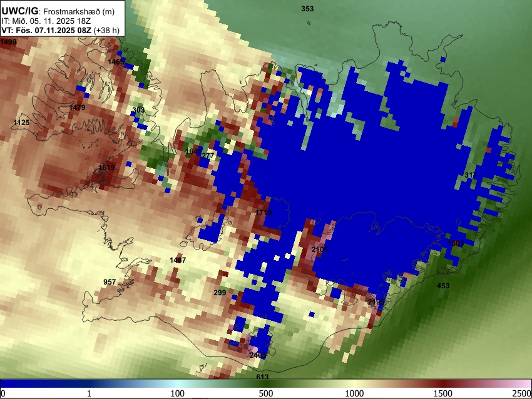Image resolution: width=532 pixels, height=399 pixels.
Task: Select the 2405 label in the south
Action: tap(258, 355)
